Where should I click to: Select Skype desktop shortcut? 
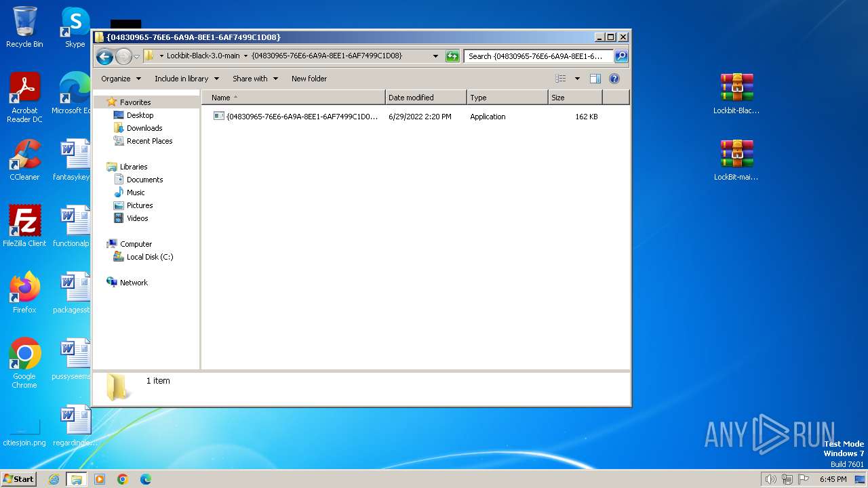click(x=75, y=27)
